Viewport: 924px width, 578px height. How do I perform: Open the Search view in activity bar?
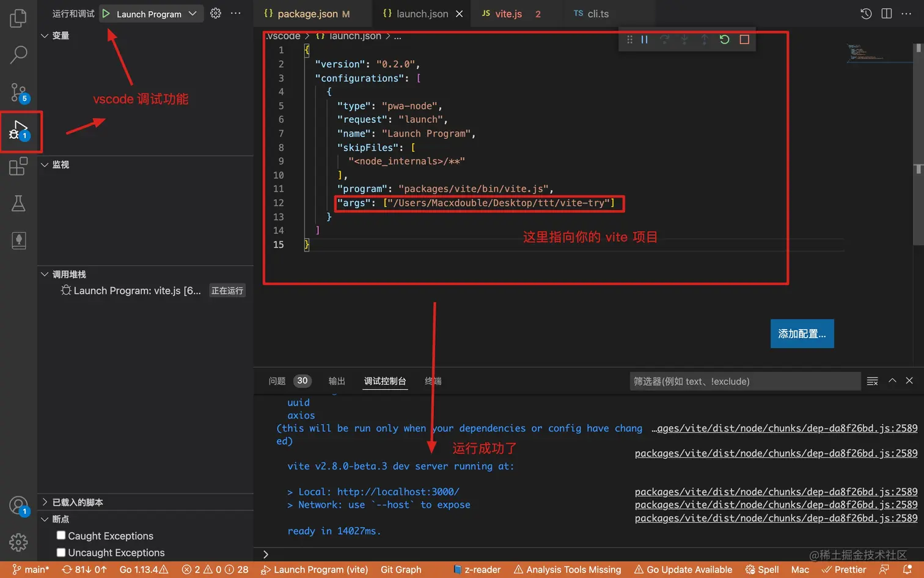coord(18,55)
